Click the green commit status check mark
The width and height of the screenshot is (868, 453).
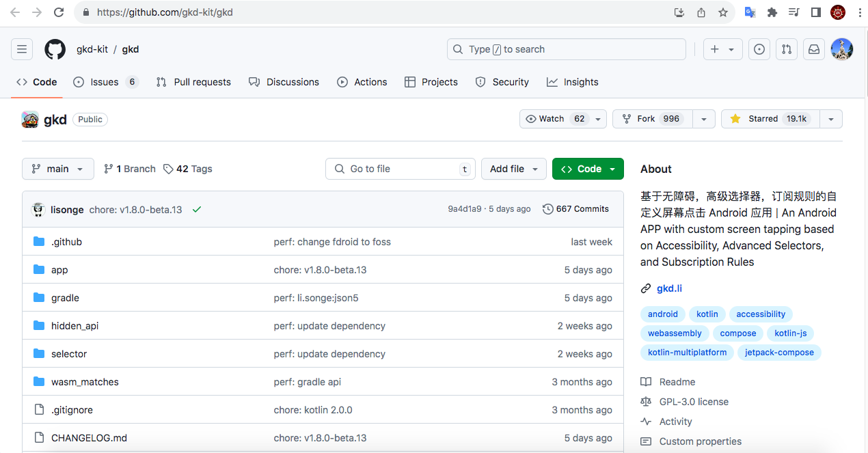point(197,210)
